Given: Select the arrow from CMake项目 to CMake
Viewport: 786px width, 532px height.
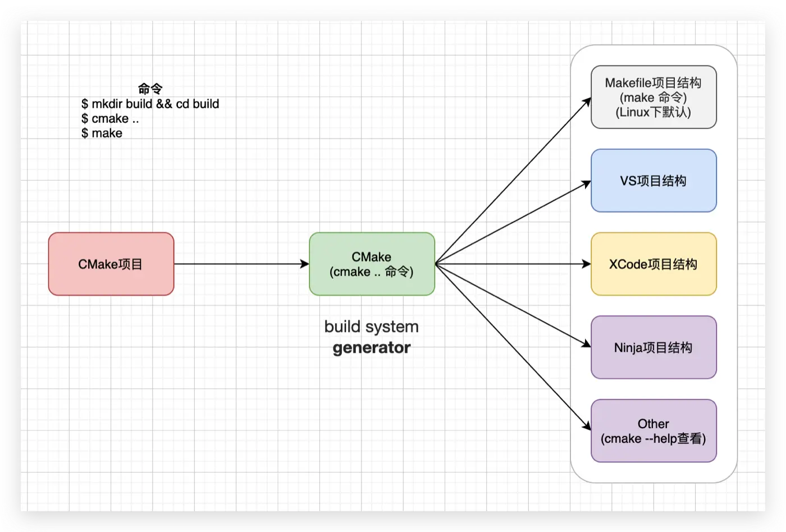Looking at the screenshot, I should pos(241,264).
